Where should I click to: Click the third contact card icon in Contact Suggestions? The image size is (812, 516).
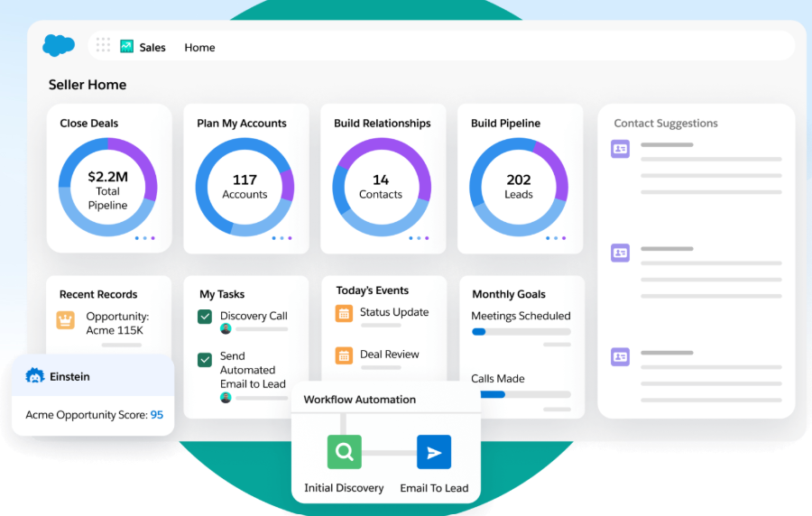(x=620, y=356)
